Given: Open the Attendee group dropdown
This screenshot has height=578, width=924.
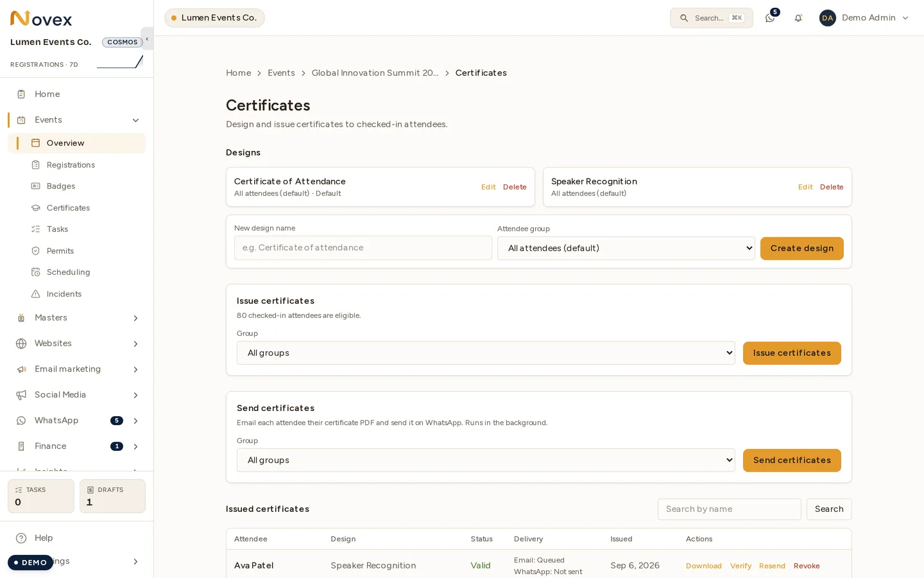Looking at the screenshot, I should (626, 249).
